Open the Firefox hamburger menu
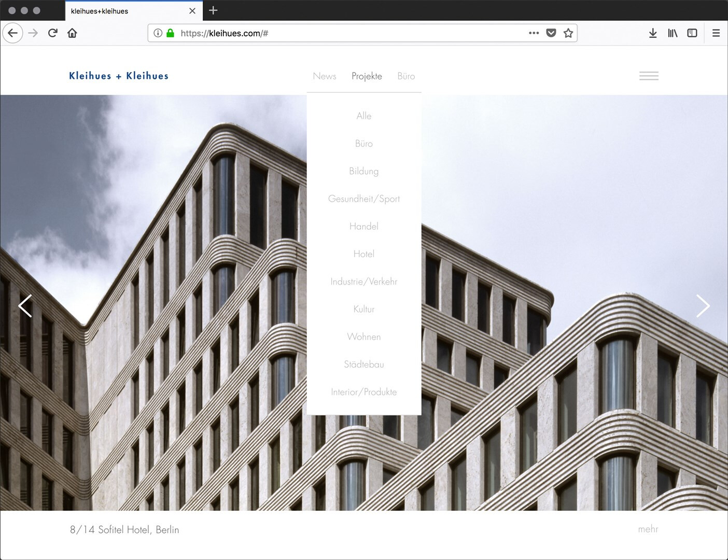 pyautogui.click(x=716, y=33)
